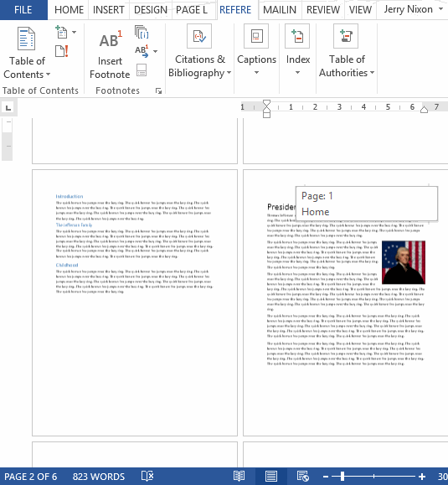448x485 pixels.
Task: Click the vertical ruler on left side
Action: point(7,139)
